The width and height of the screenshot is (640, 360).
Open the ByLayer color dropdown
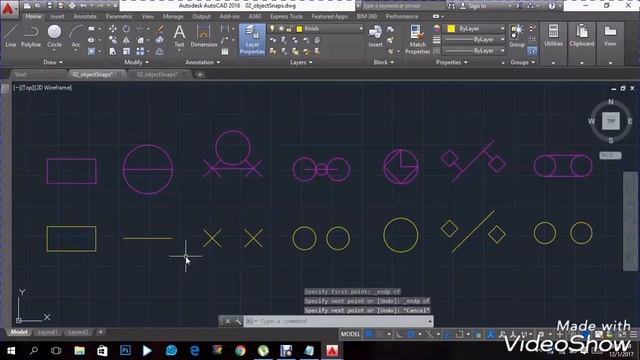(x=502, y=29)
